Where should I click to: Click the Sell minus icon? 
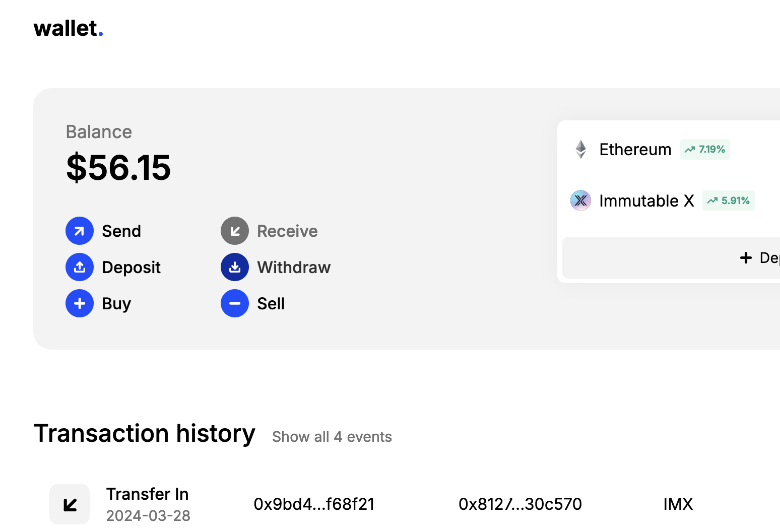point(235,303)
